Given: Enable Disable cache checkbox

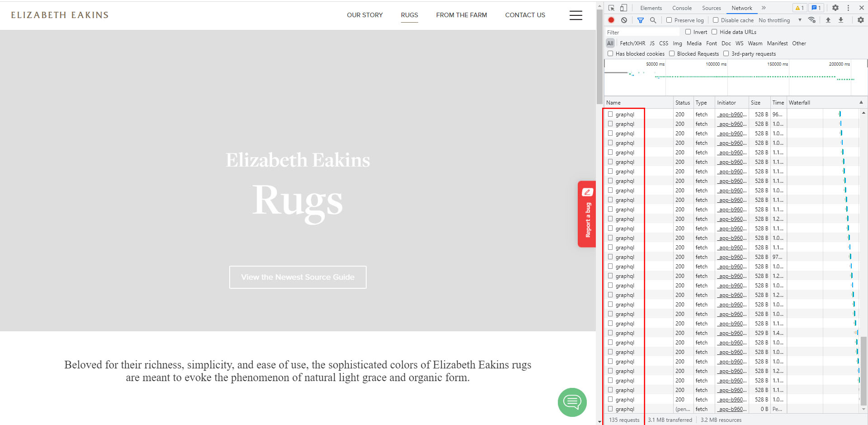Looking at the screenshot, I should (x=716, y=20).
